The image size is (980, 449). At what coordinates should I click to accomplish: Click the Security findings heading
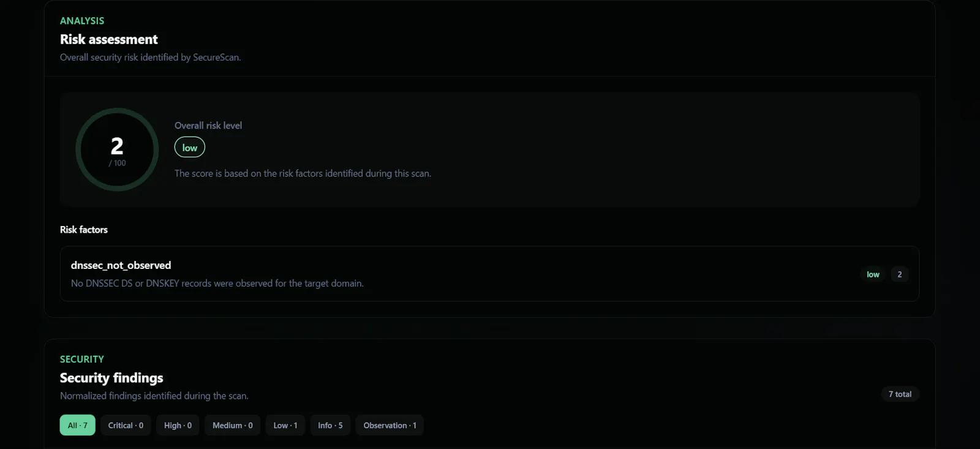coord(111,378)
